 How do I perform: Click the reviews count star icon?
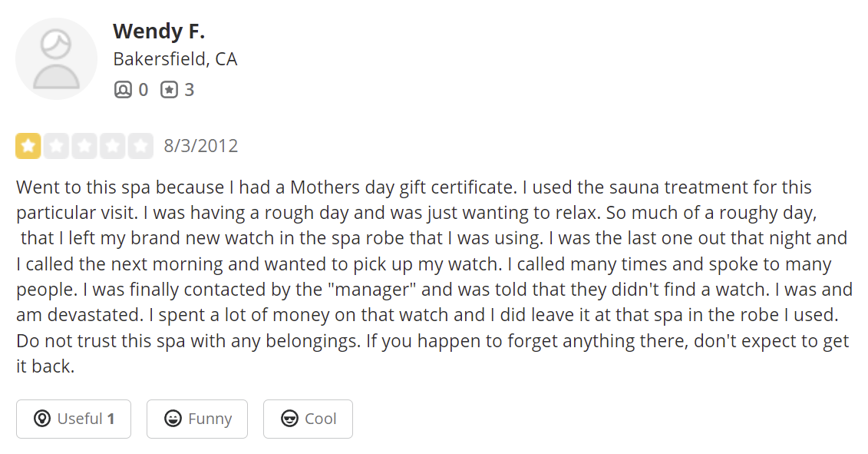pyautogui.click(x=169, y=90)
